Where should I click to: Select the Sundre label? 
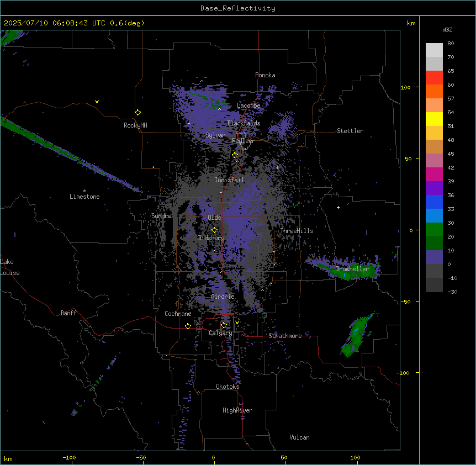[x=161, y=216]
